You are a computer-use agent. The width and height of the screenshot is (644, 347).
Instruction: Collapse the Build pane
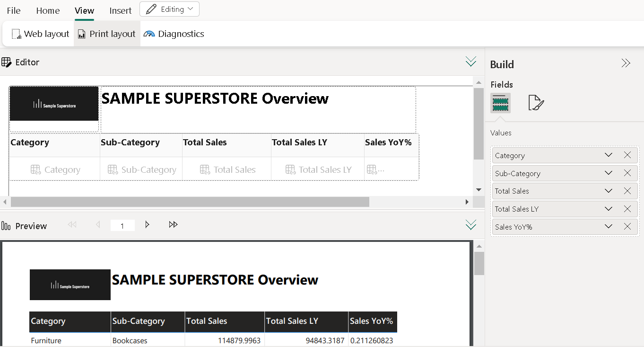(x=626, y=63)
